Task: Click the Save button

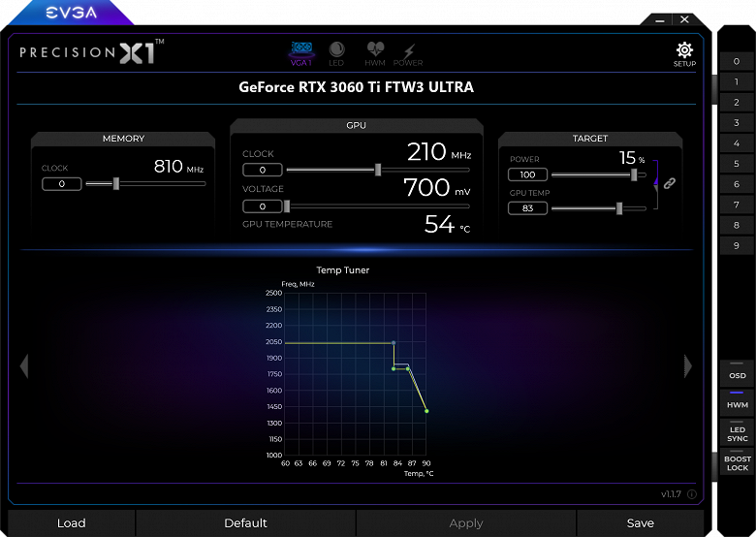Action: (x=641, y=523)
